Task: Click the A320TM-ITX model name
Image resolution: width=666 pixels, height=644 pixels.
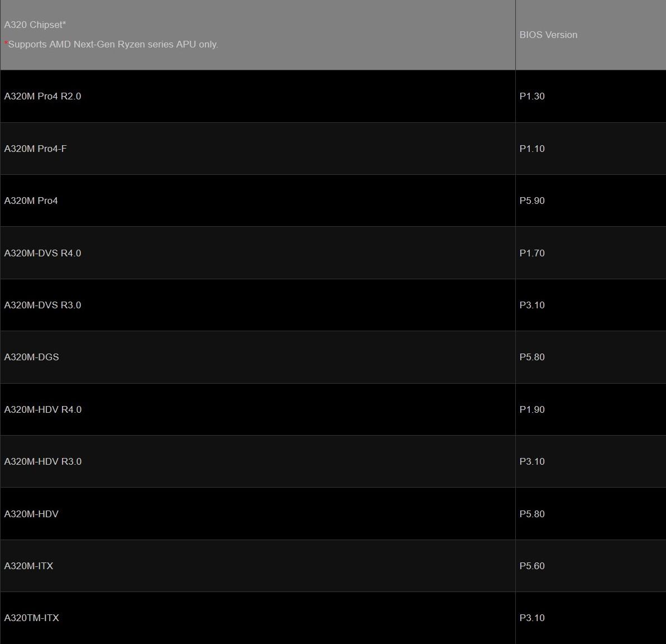Action: (31, 618)
